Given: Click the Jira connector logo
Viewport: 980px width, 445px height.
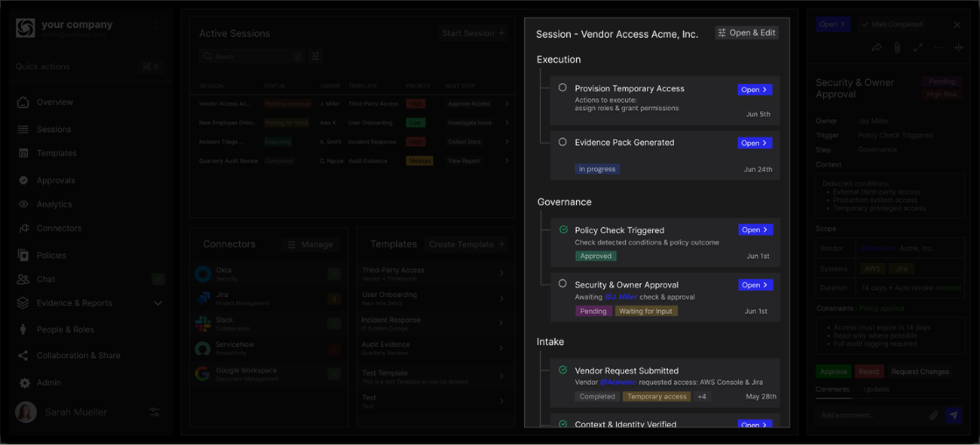Looking at the screenshot, I should tap(202, 298).
